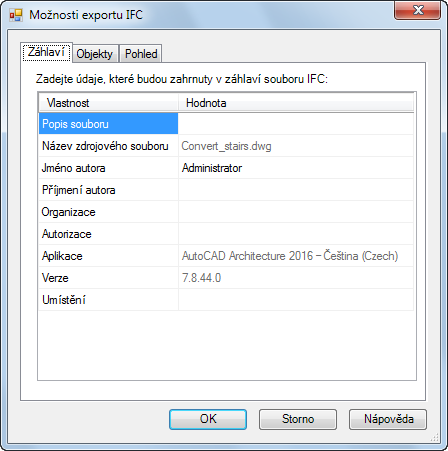The image size is (448, 451).
Task: Click the Hodnota column header
Action: click(x=296, y=103)
